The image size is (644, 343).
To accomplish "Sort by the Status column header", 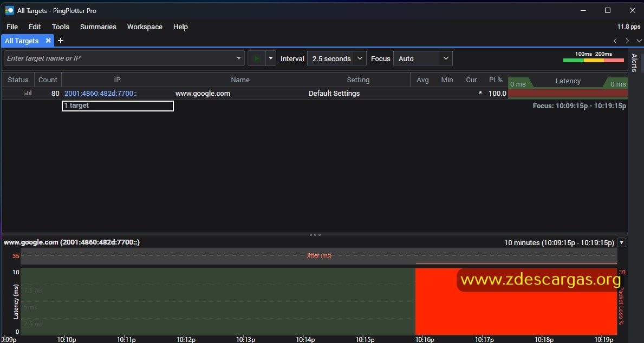I will point(18,80).
